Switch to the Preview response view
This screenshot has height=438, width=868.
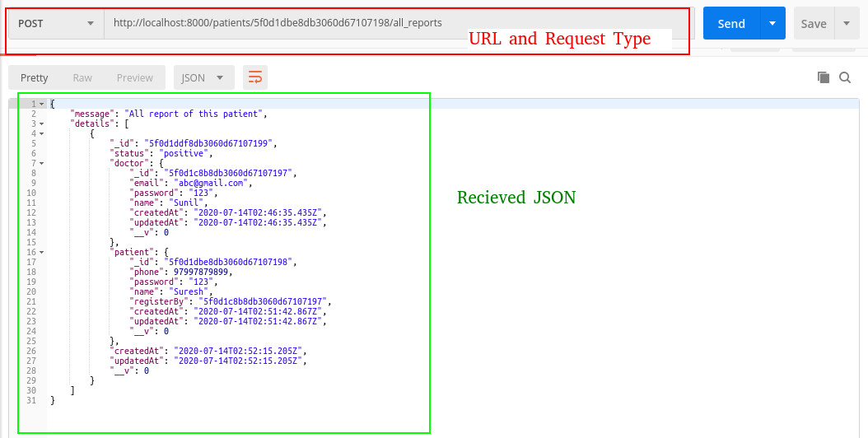[134, 77]
